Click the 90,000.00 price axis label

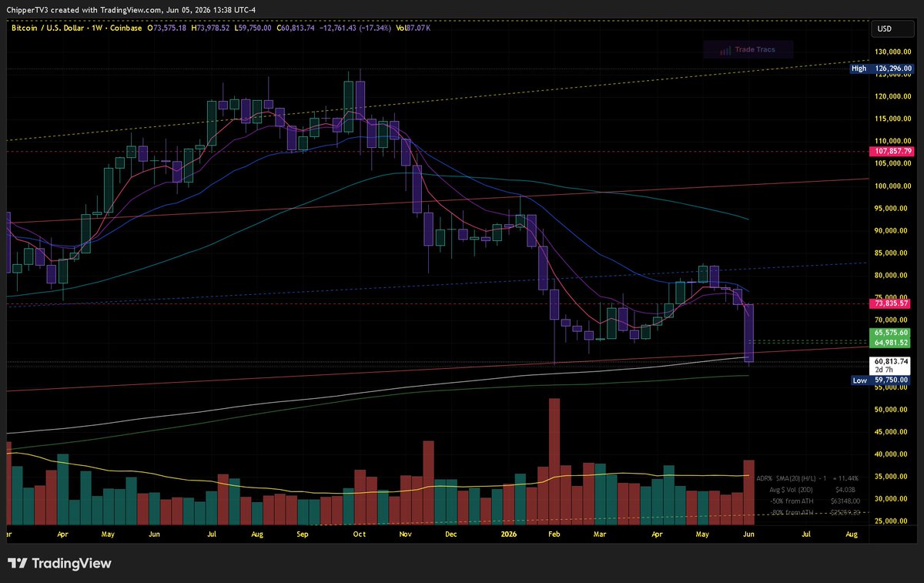[892, 231]
